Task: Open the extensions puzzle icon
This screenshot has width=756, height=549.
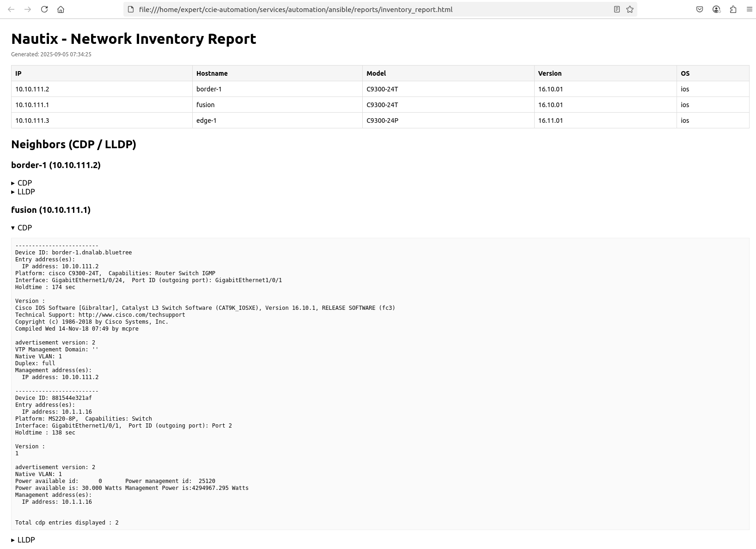Action: click(733, 9)
